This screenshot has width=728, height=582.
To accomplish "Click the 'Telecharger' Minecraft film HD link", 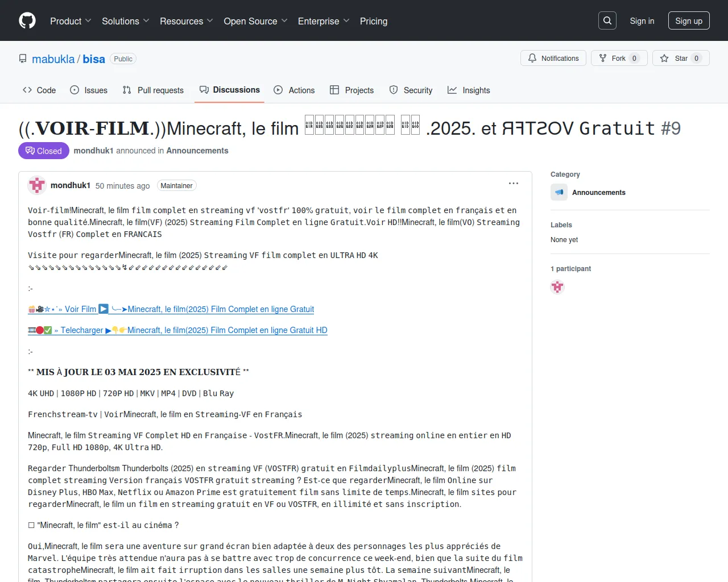I will (177, 330).
